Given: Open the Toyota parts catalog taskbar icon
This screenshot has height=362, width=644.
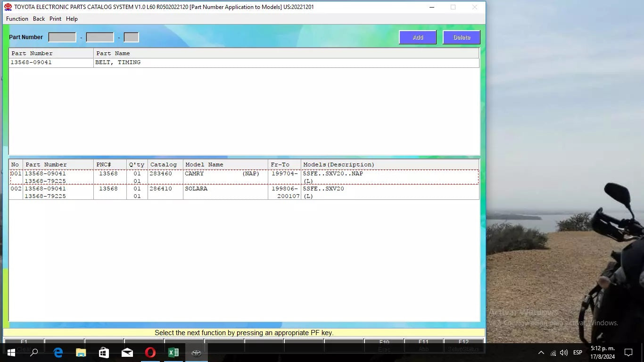Looking at the screenshot, I should tap(196, 353).
